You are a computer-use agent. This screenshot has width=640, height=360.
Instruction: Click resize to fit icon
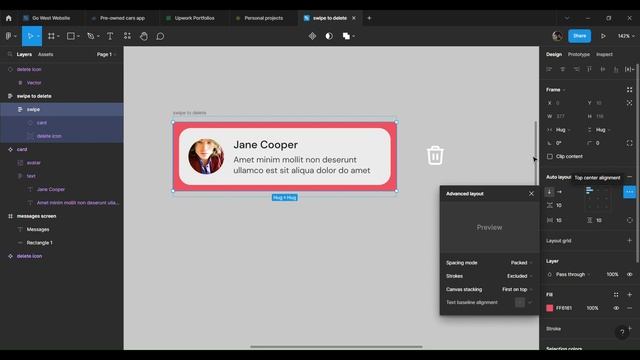coord(629,103)
